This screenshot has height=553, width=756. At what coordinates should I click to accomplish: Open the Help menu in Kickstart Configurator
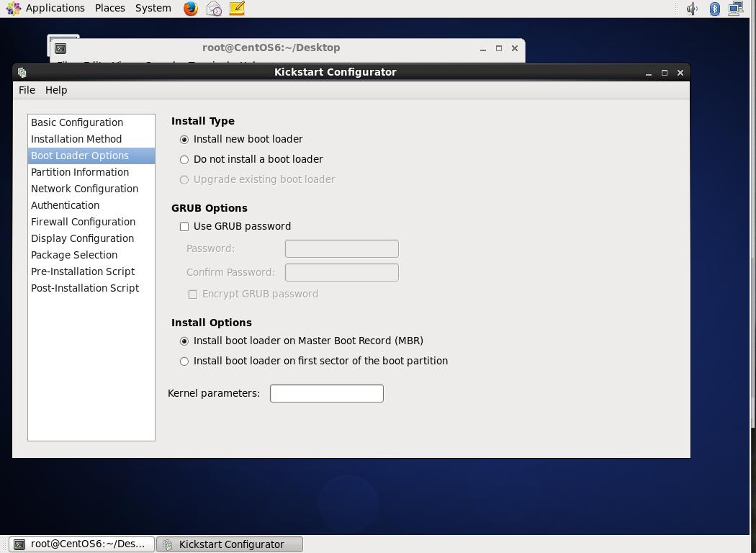[56, 90]
